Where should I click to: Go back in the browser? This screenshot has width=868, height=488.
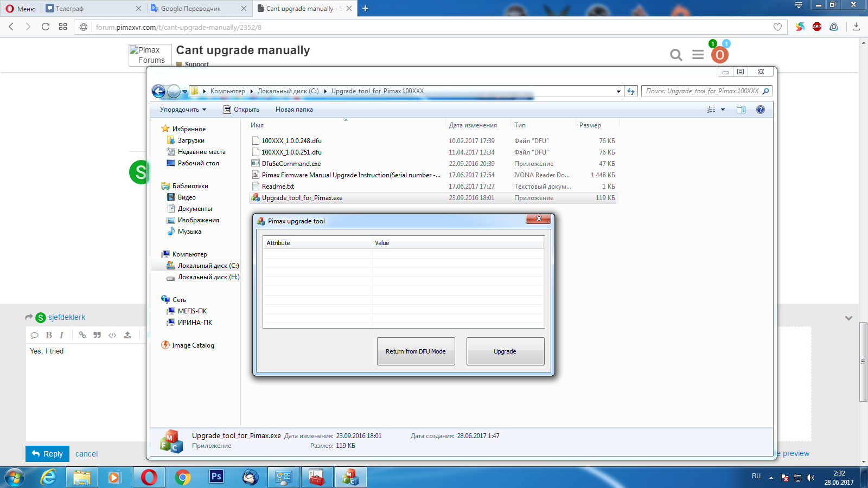[11, 27]
